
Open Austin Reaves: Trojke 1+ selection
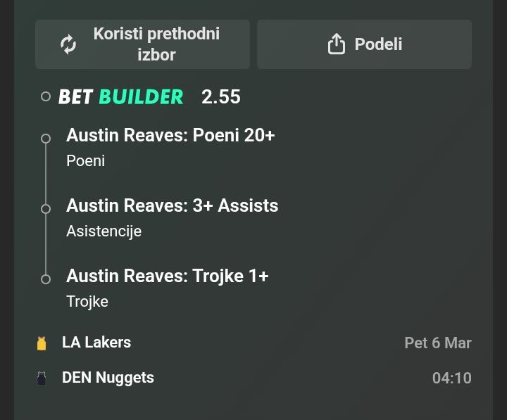pos(168,276)
